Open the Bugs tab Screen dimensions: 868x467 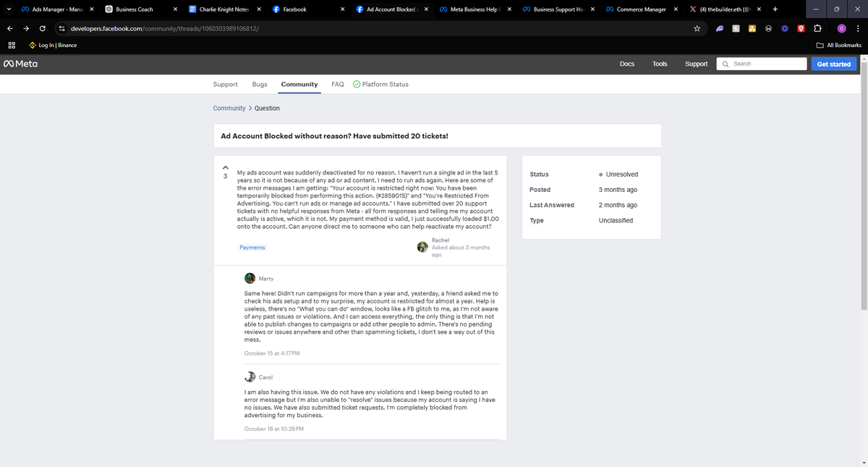click(x=260, y=84)
